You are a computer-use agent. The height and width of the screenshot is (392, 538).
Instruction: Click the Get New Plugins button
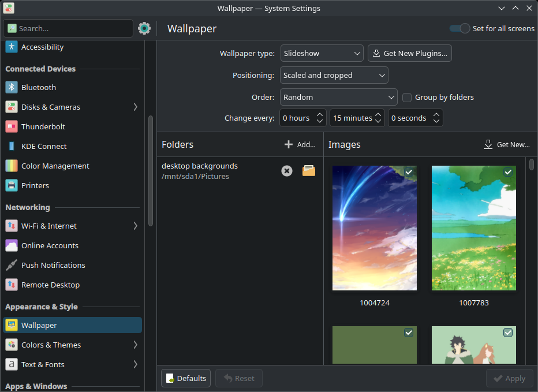409,53
